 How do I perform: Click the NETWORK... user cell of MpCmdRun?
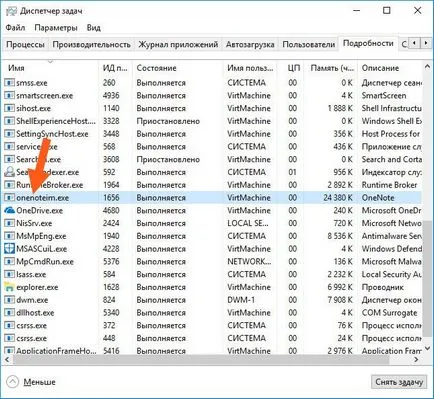point(249,261)
